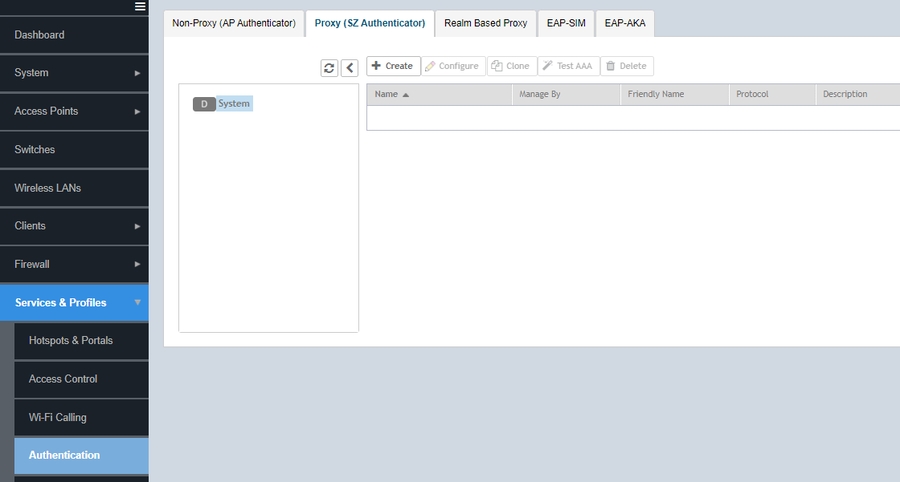The height and width of the screenshot is (482, 900).
Task: Refresh the domain tree list
Action: [329, 67]
